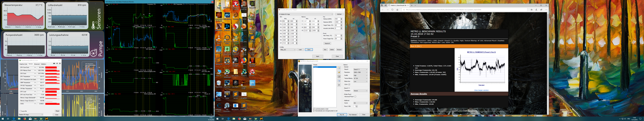This screenshot has height=121, width=644.
Task: Toggle Load last presets on start
Action: (314, 109)
